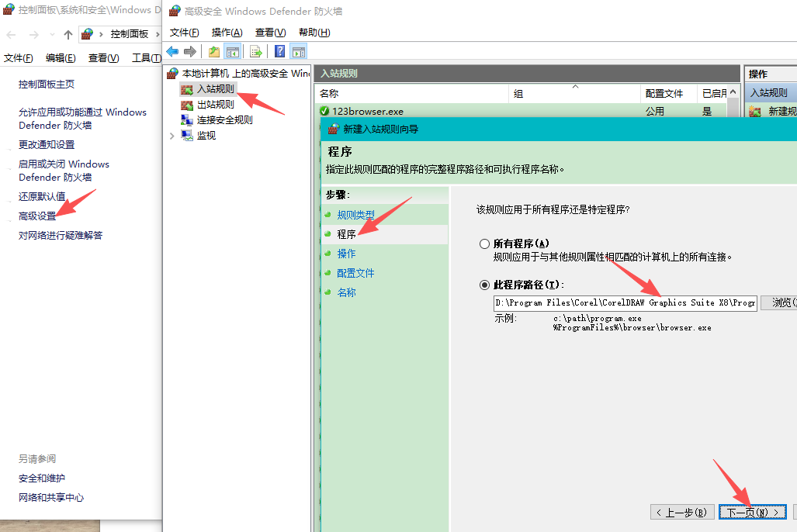Open the export list tool on the toolbar

pos(255,51)
